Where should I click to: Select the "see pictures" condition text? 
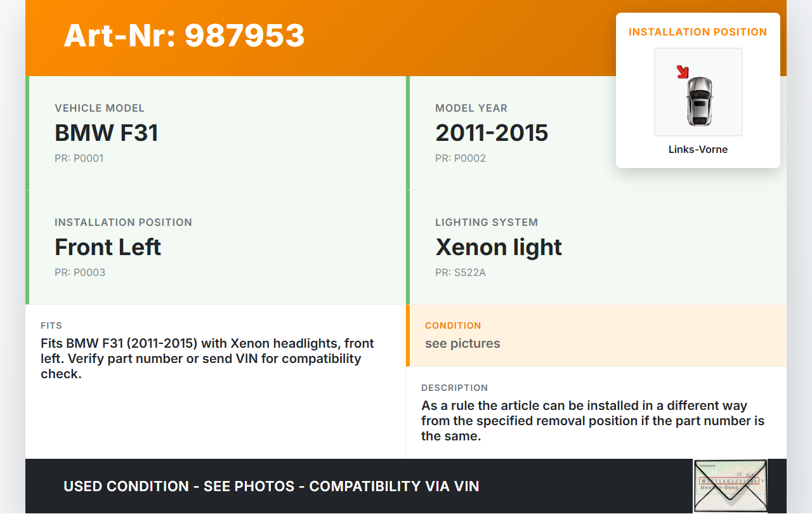click(462, 344)
